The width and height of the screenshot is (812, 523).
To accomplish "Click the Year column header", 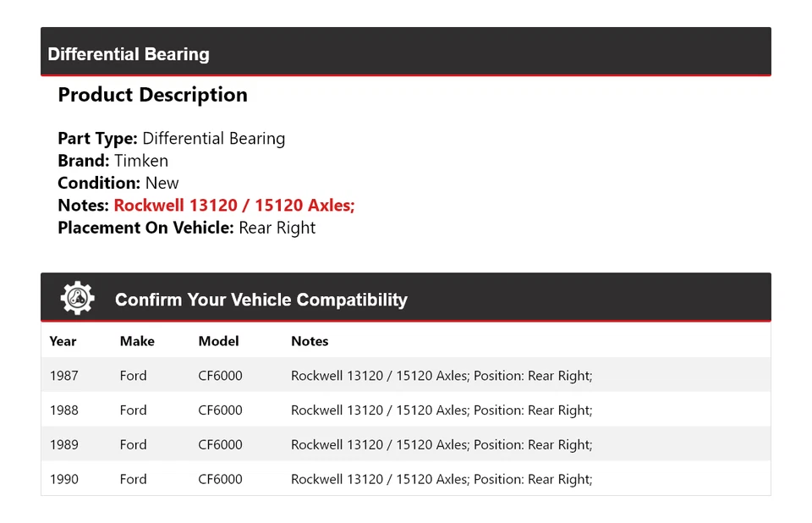I will [x=63, y=341].
